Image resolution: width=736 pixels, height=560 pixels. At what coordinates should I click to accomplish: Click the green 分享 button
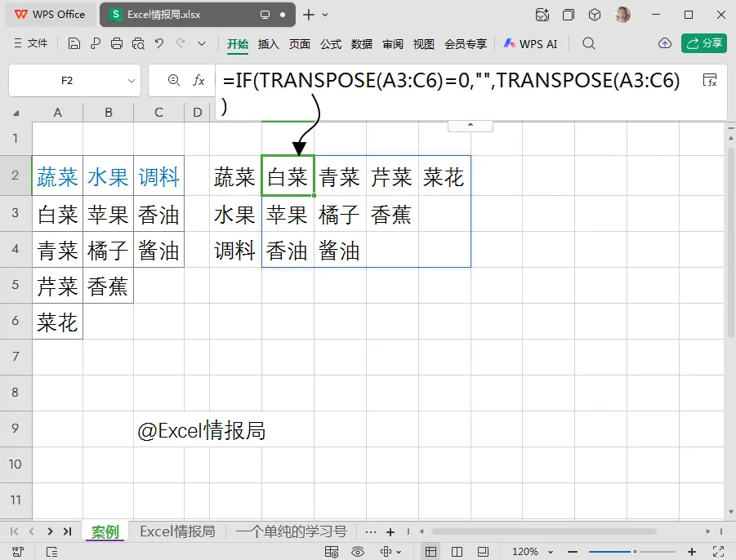(x=704, y=43)
